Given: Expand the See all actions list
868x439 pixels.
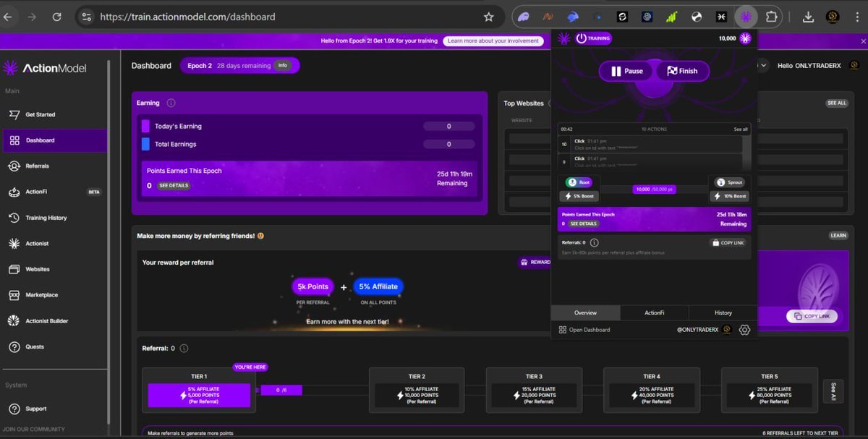Looking at the screenshot, I should pyautogui.click(x=741, y=129).
